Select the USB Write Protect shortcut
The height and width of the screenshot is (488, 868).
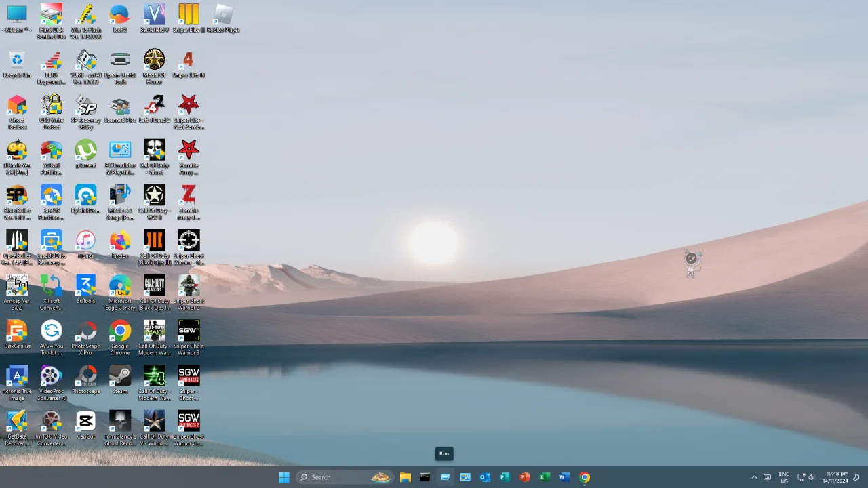pyautogui.click(x=52, y=112)
